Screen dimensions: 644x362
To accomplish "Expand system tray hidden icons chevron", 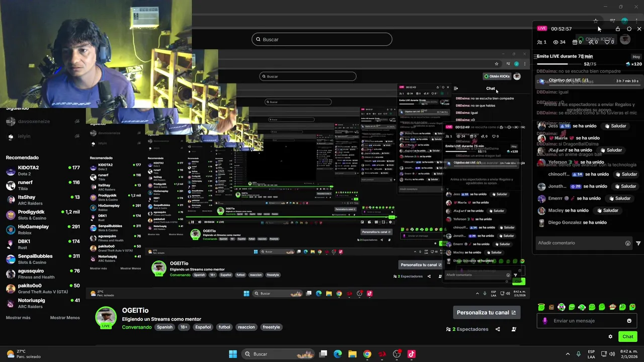I will point(568,354).
